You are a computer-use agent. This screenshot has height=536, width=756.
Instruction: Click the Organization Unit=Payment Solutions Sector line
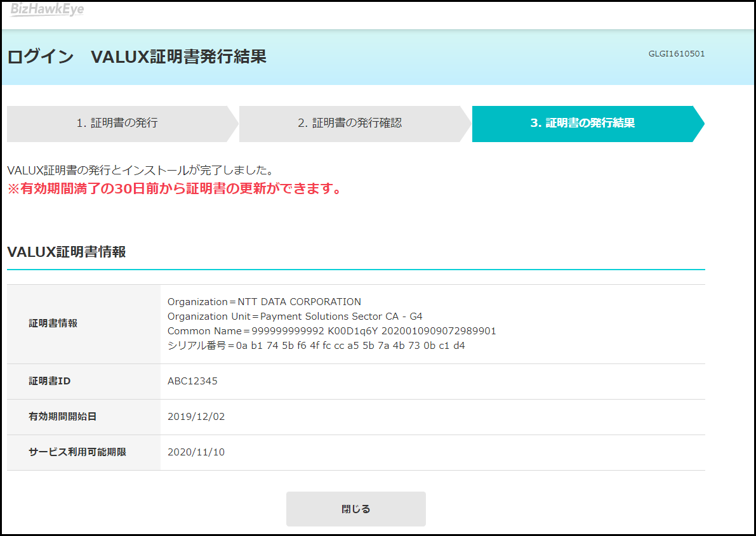[295, 316]
